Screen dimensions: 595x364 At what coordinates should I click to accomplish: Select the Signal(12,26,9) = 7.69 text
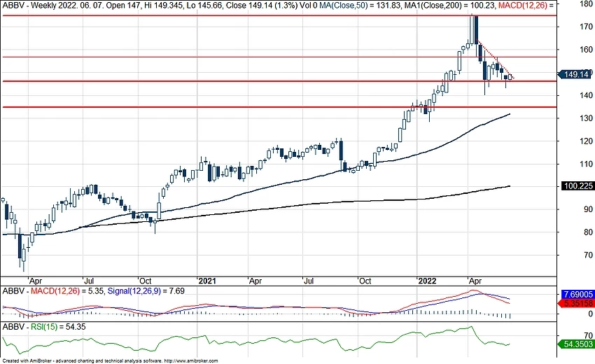tap(146, 291)
